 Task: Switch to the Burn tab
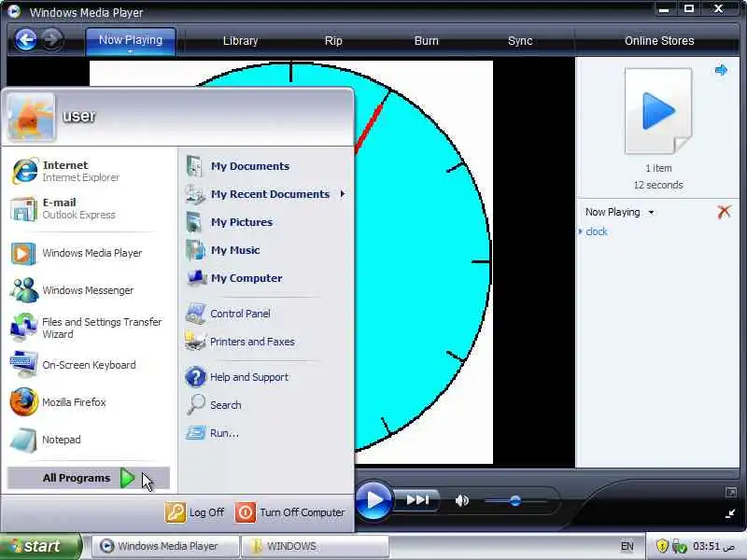click(x=427, y=41)
